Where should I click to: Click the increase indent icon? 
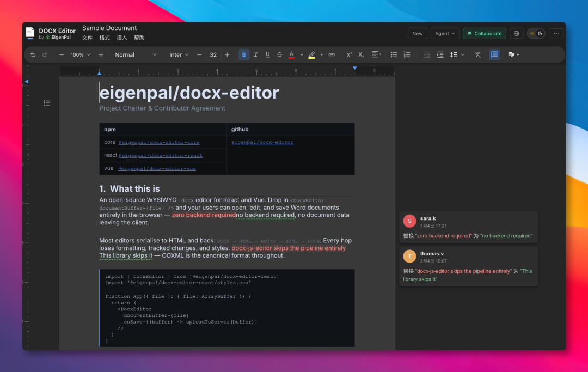tap(440, 55)
